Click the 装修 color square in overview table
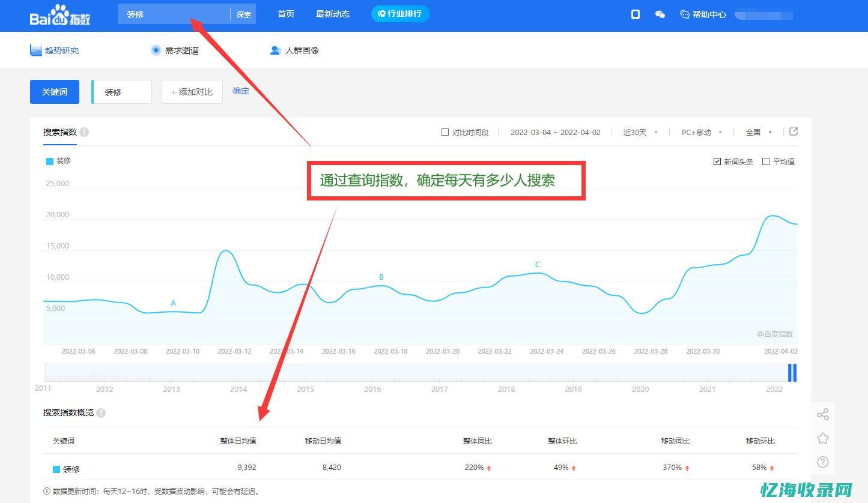This screenshot has width=868, height=503. [x=56, y=469]
